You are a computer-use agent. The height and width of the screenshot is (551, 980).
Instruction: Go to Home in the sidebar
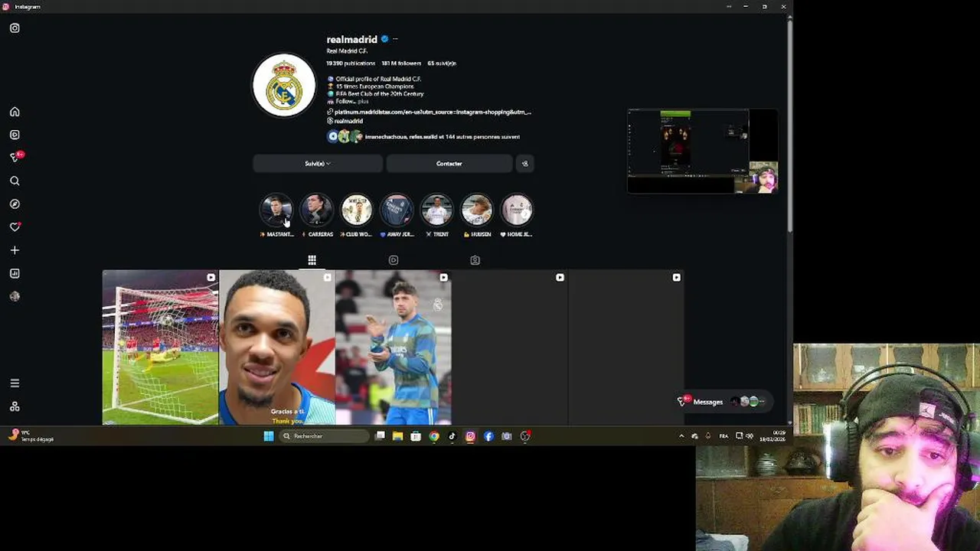[x=15, y=112]
